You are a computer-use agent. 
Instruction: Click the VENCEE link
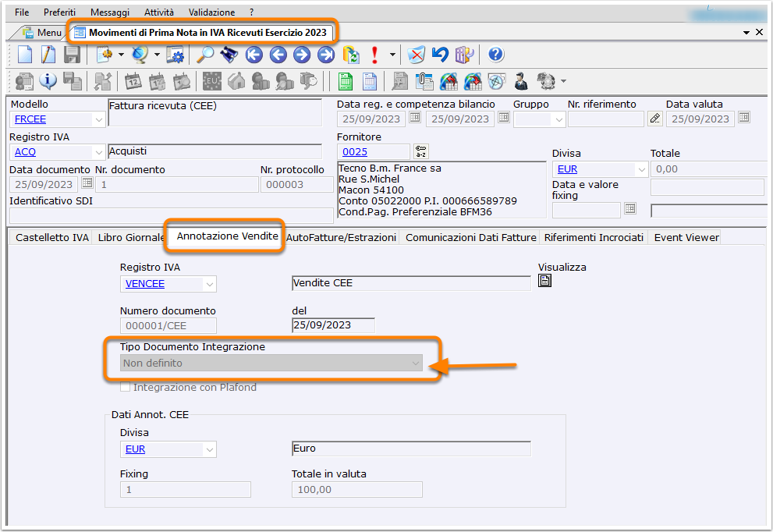point(145,284)
